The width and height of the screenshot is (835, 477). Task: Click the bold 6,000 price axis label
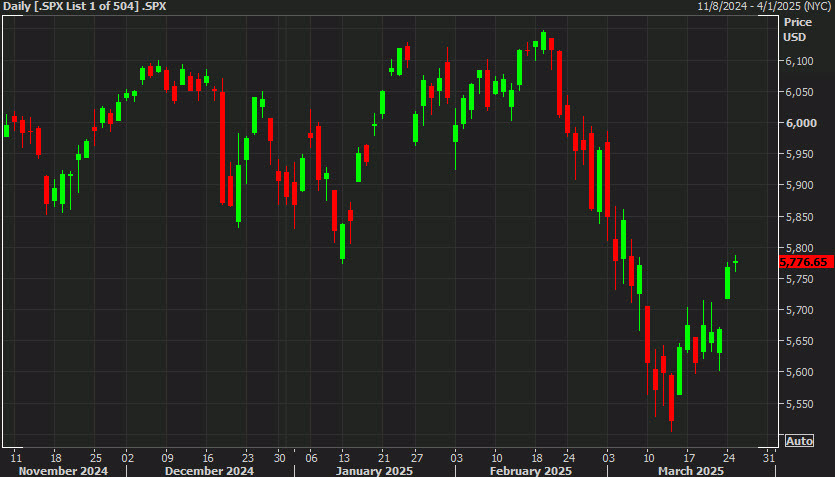(x=801, y=123)
